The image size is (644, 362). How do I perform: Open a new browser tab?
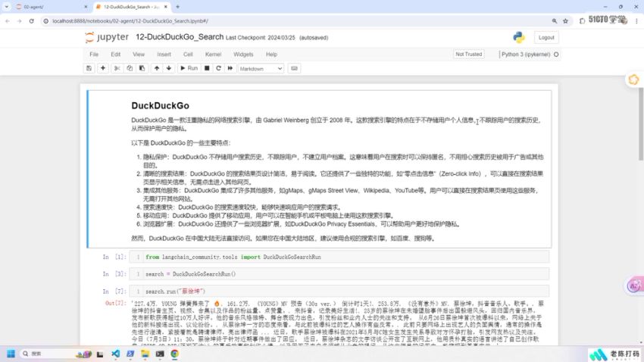[177, 7]
